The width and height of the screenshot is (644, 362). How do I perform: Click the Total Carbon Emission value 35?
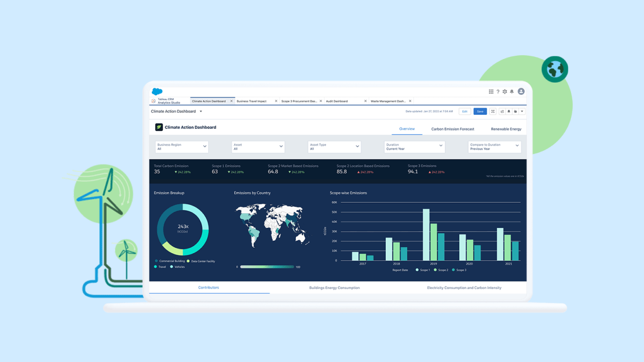[x=157, y=172]
